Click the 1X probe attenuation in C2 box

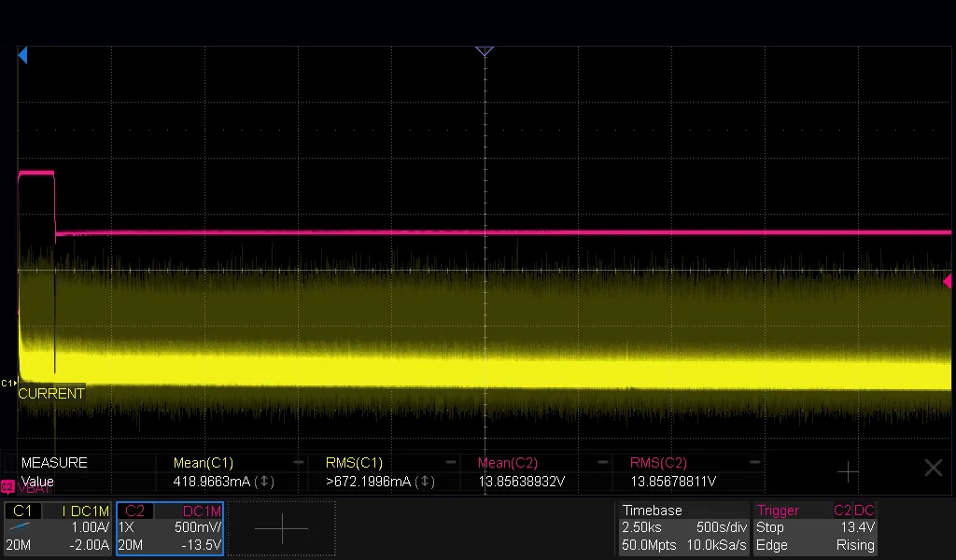[x=126, y=527]
